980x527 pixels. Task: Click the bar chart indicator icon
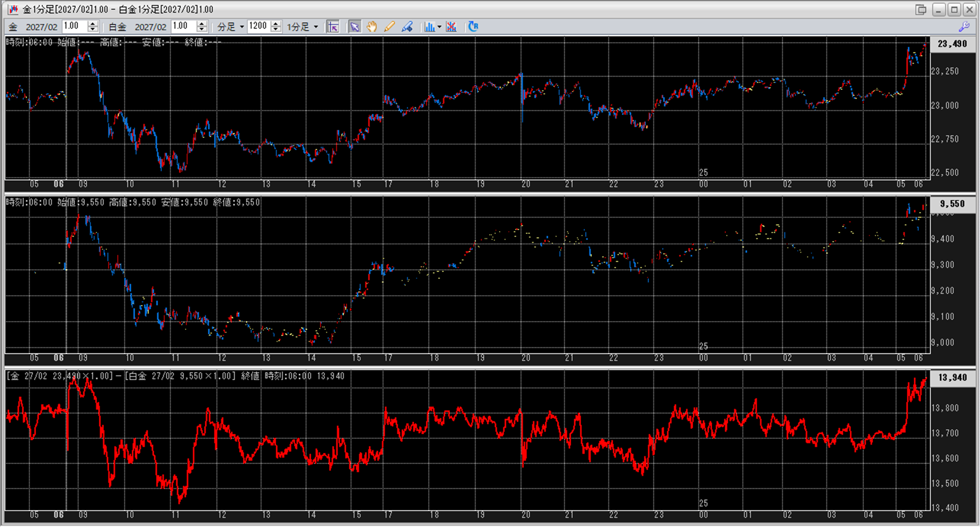coord(429,27)
